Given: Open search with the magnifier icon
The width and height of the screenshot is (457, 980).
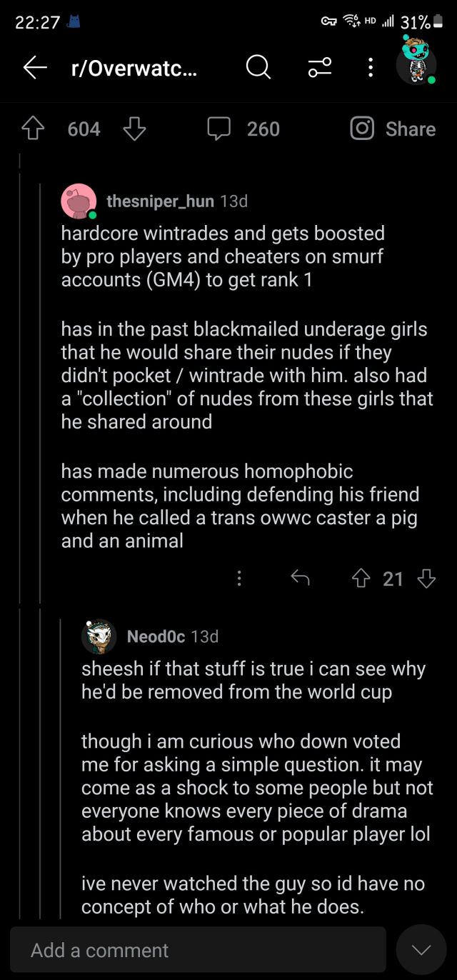Looking at the screenshot, I should click(258, 68).
